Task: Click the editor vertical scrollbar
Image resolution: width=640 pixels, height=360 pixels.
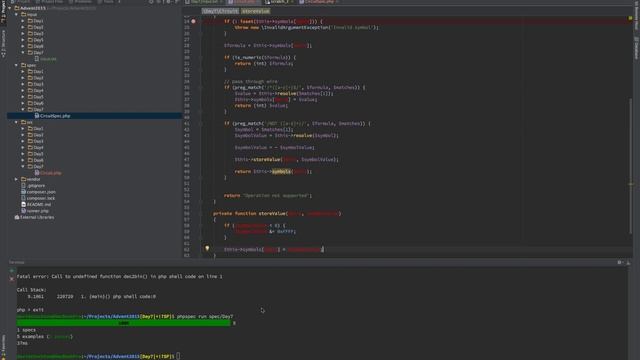Action: pyautogui.click(x=630, y=165)
